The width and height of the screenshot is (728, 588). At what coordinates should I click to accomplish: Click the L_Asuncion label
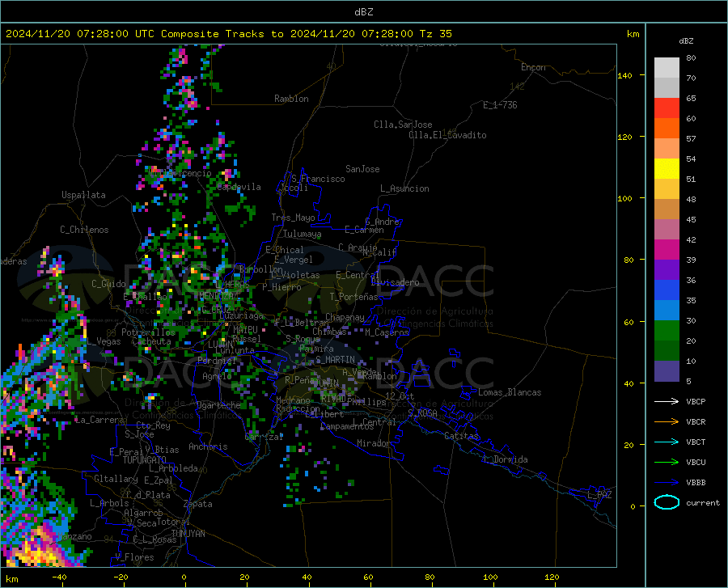tap(404, 188)
